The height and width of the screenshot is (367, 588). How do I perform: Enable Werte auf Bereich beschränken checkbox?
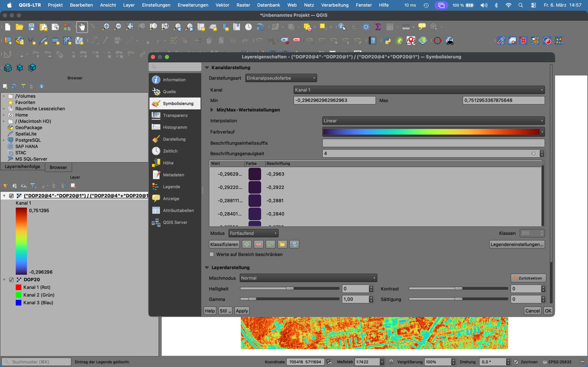(212, 254)
